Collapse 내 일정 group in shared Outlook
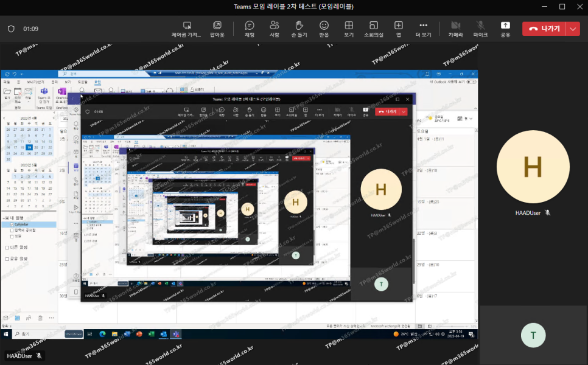The height and width of the screenshot is (365, 588). click(x=4, y=218)
